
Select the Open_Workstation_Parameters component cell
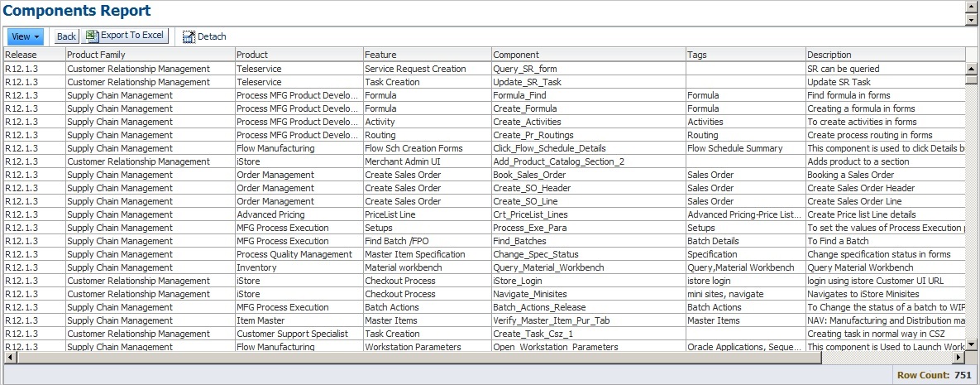click(589, 346)
